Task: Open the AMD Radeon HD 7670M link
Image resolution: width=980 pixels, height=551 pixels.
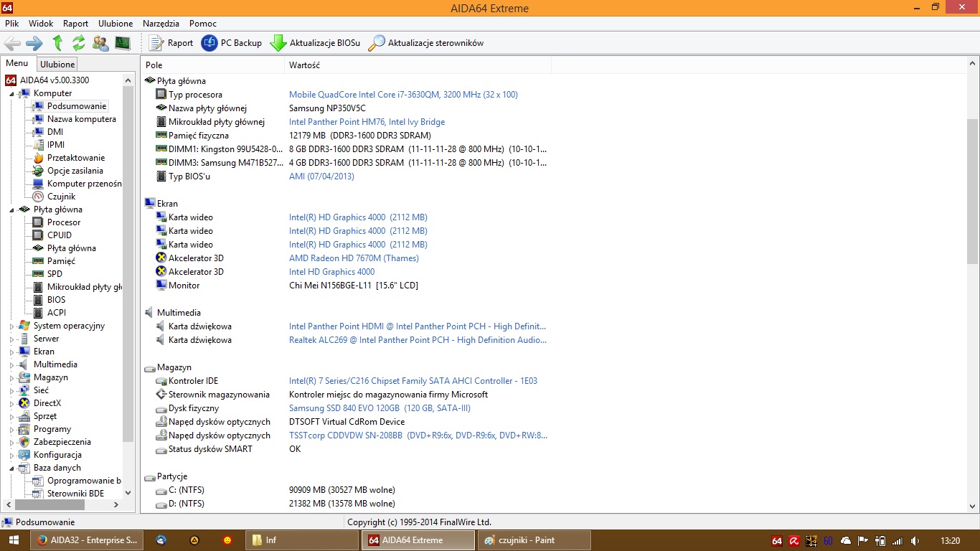Action: [354, 258]
